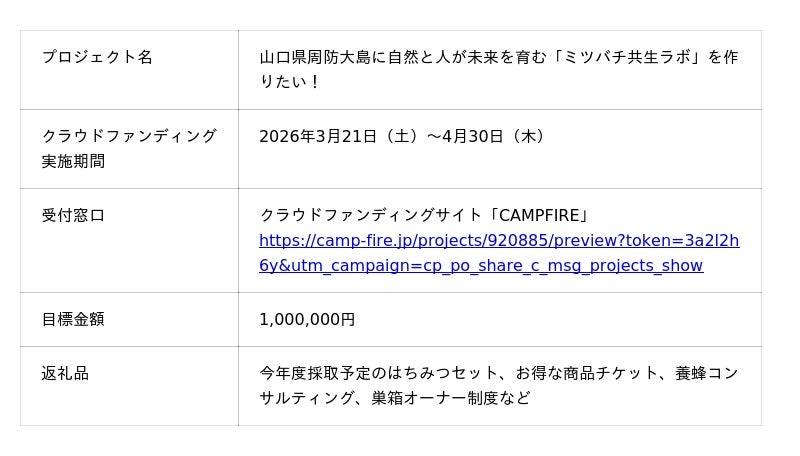Click the utm_campaign line of the URL
800x456 pixels.
click(480, 265)
